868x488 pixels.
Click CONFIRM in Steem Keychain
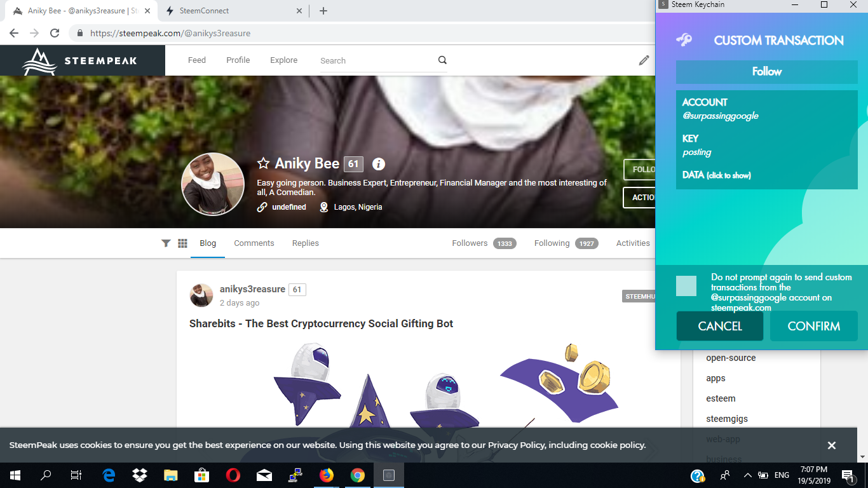pyautogui.click(x=814, y=326)
